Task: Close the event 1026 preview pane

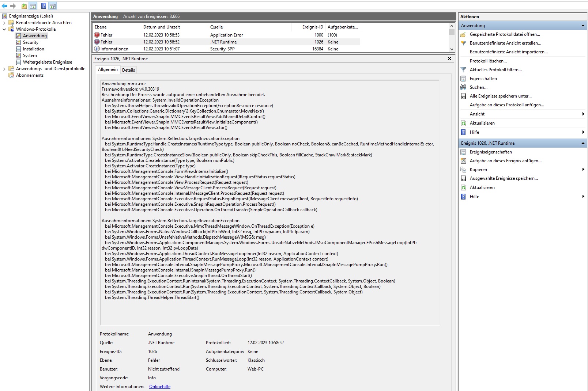Action: pyautogui.click(x=449, y=58)
